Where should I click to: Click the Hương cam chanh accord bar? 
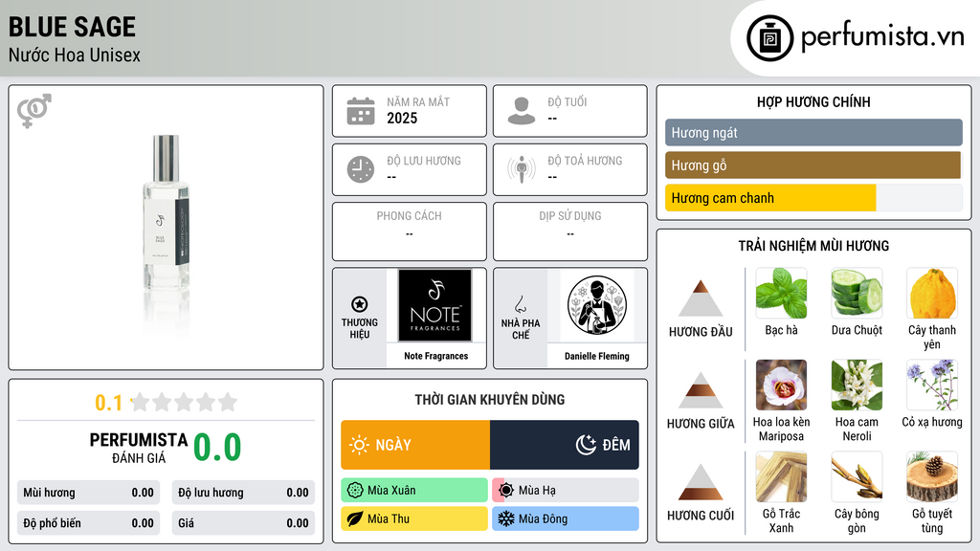[813, 197]
